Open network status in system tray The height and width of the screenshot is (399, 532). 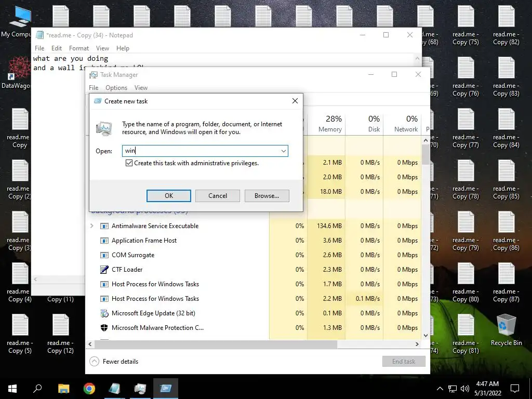[x=453, y=389]
